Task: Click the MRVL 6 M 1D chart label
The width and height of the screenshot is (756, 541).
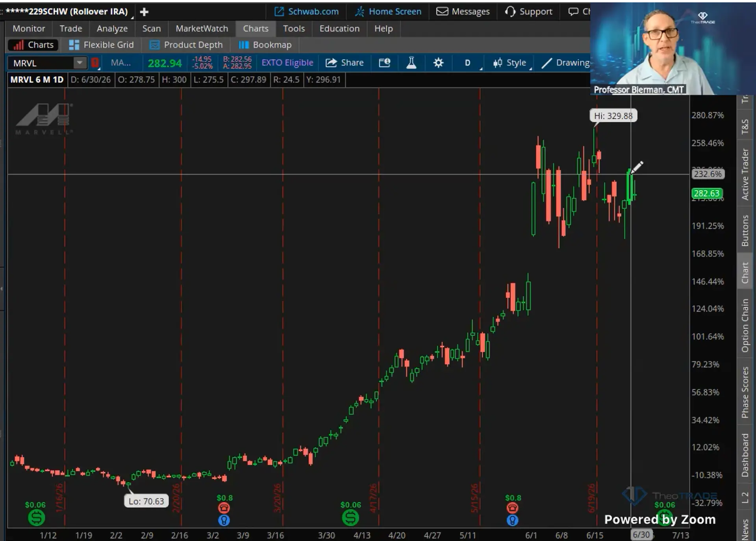Action: coord(37,80)
